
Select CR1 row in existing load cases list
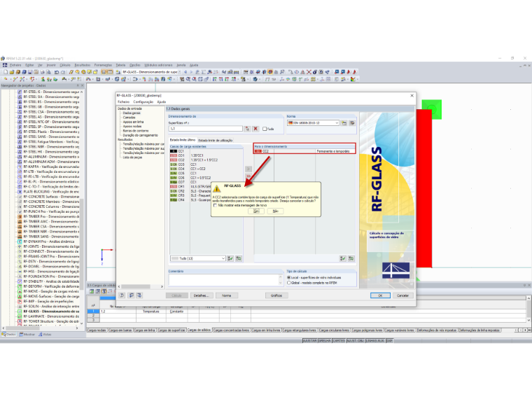(x=190, y=187)
